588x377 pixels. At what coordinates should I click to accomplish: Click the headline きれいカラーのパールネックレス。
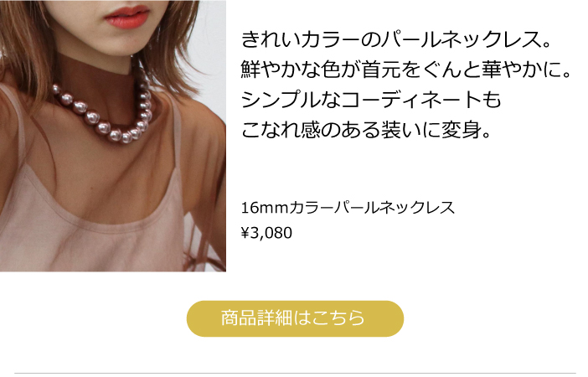[396, 39]
